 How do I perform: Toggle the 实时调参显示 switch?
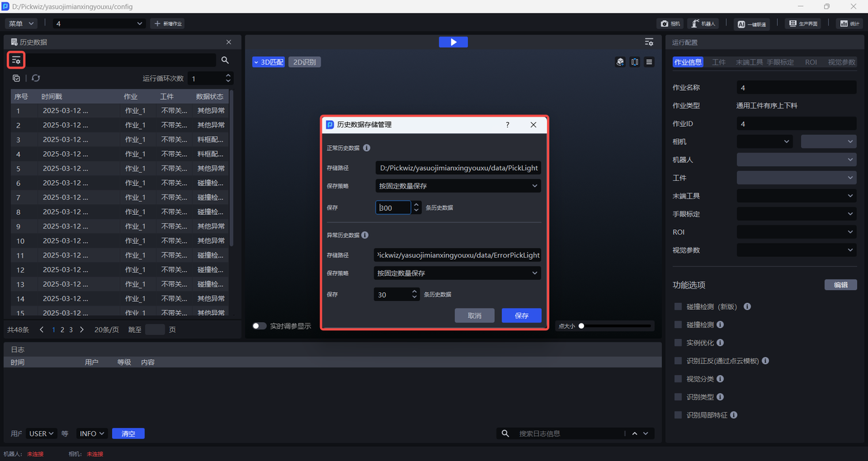pos(259,326)
